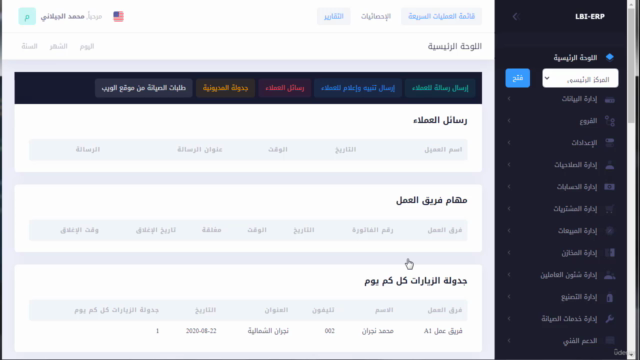Click the الفروع branches icon
This screenshot has height=360, width=640.
pyautogui.click(x=609, y=121)
